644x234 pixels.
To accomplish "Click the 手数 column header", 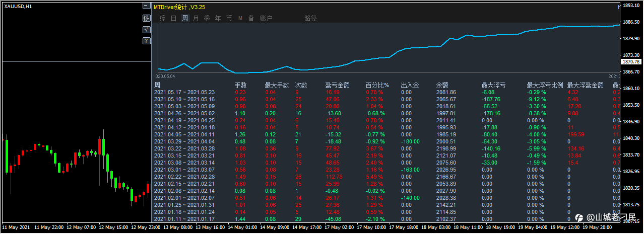I will (241, 86).
